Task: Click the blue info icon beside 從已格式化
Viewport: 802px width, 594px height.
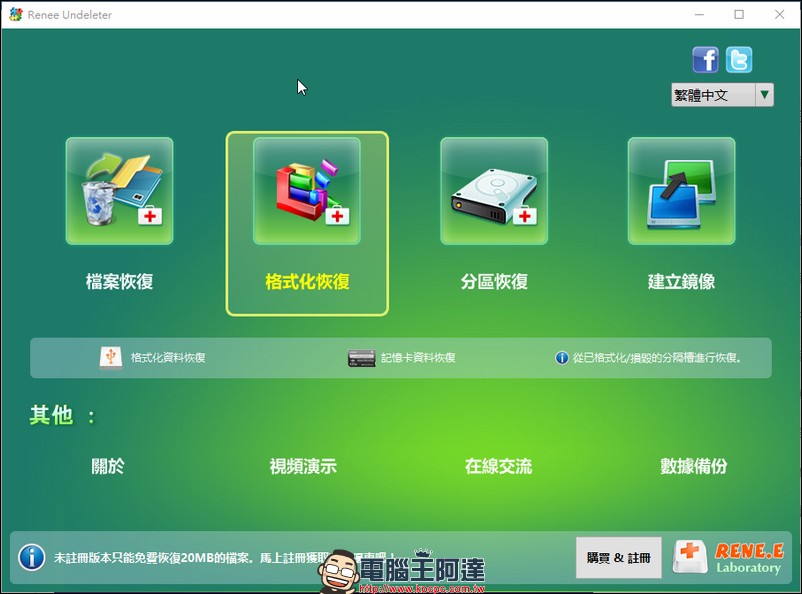Action: coord(562,358)
